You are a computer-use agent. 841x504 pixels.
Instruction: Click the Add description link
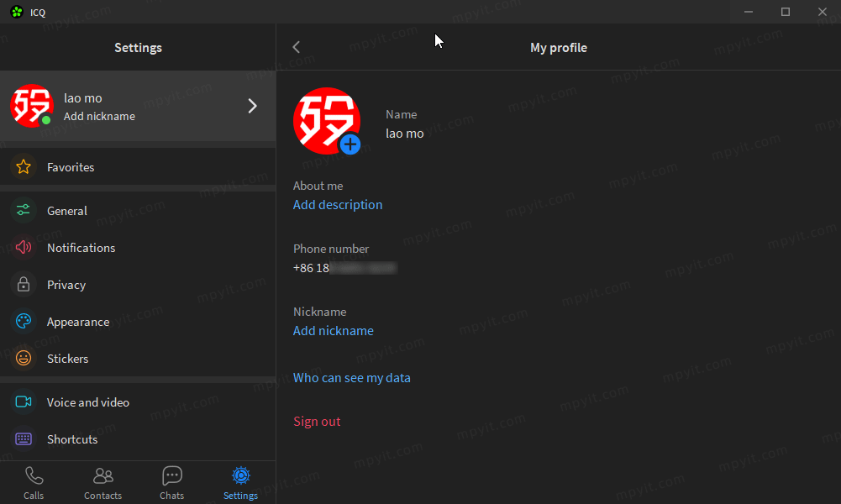point(338,205)
